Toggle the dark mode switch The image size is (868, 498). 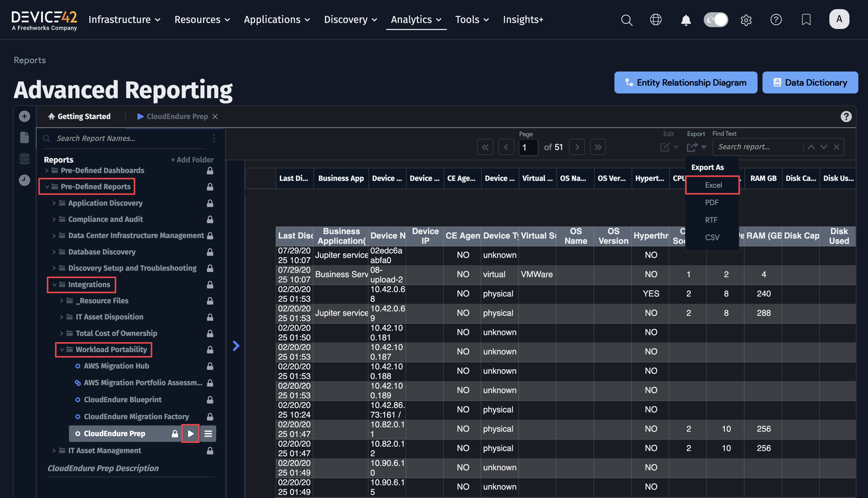(716, 20)
